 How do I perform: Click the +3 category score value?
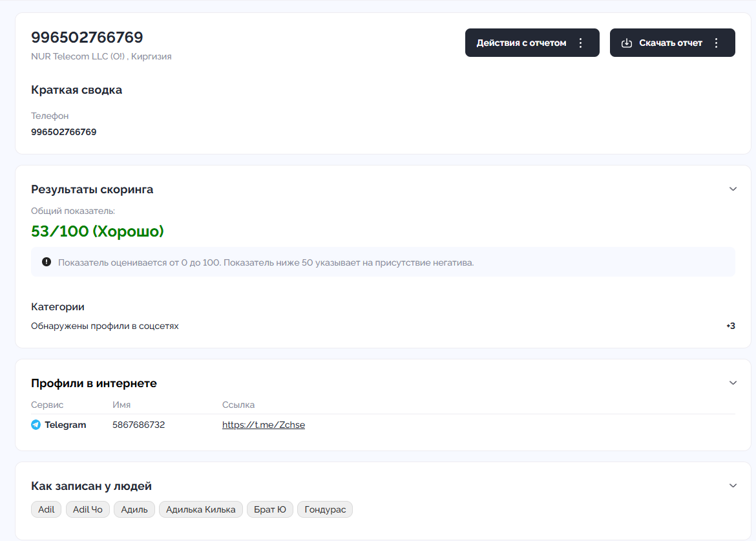(x=730, y=326)
